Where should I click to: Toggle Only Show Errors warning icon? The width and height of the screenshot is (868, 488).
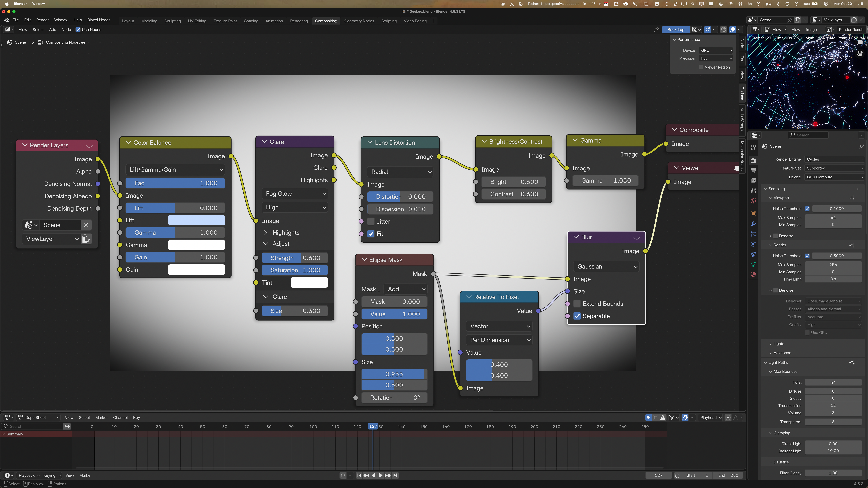coord(663,418)
